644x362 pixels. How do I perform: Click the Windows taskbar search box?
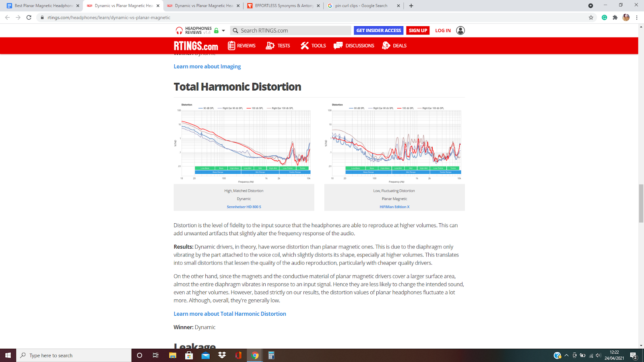point(74,355)
